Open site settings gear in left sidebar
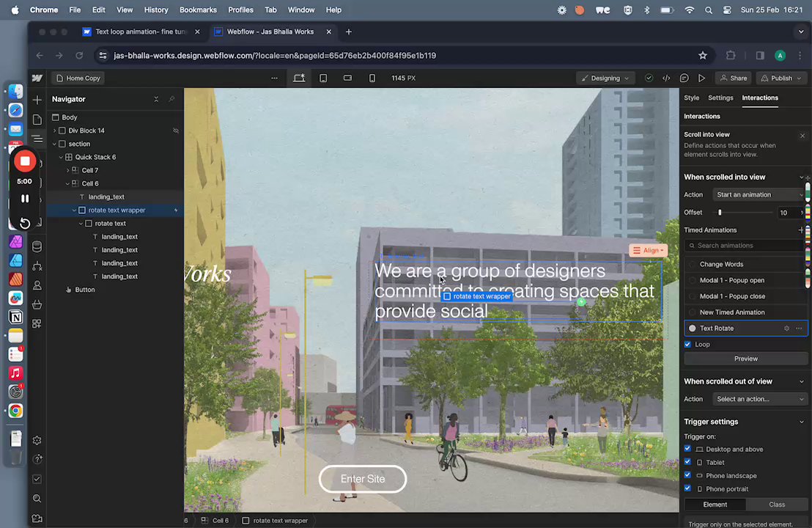This screenshot has height=528, width=812. (37, 441)
